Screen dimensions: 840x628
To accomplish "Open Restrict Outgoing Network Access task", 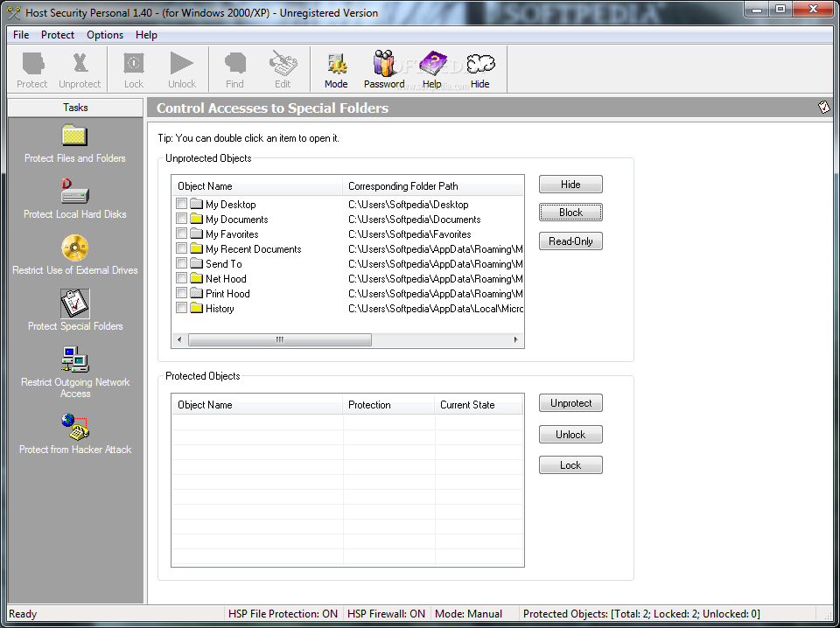I will [75, 373].
